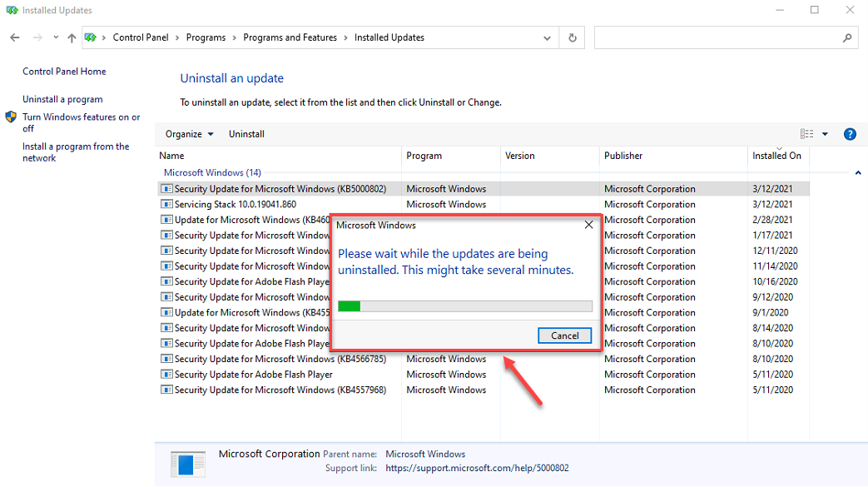868x487 pixels.
Task: Open Control Panel Home link
Action: 64,72
